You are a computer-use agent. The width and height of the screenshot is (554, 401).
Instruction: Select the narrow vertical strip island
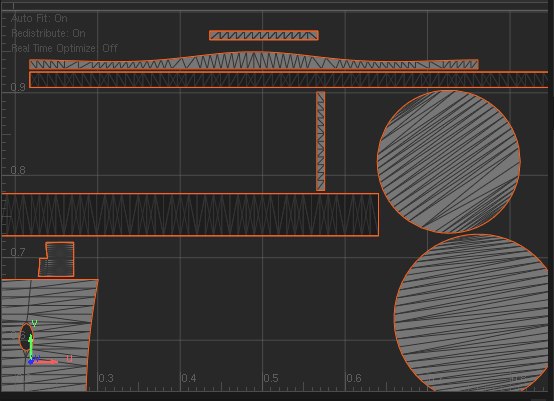[320, 141]
